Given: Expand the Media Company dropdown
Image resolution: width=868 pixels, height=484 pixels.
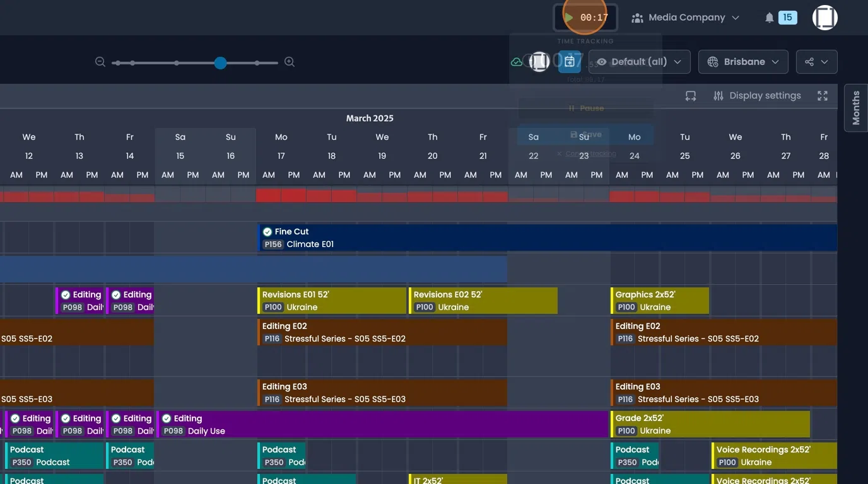Looking at the screenshot, I should pos(736,17).
